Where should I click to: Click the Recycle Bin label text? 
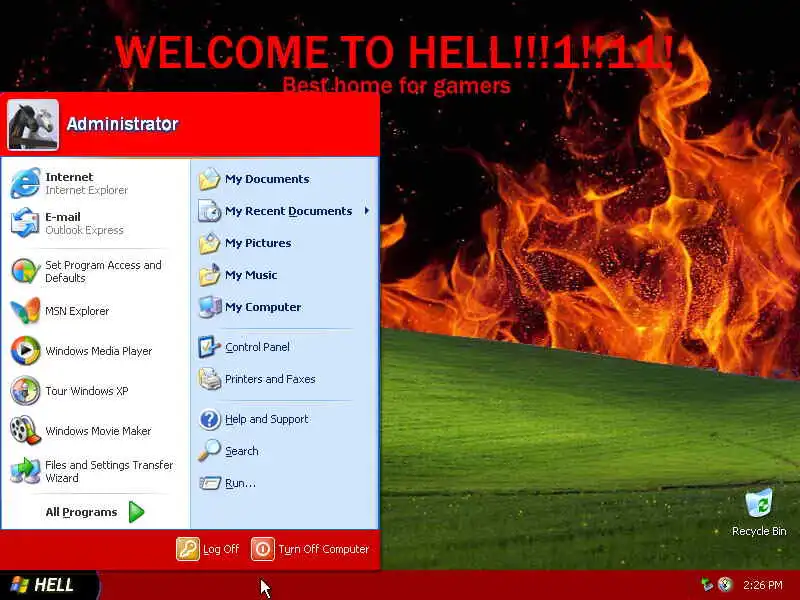coord(759,531)
